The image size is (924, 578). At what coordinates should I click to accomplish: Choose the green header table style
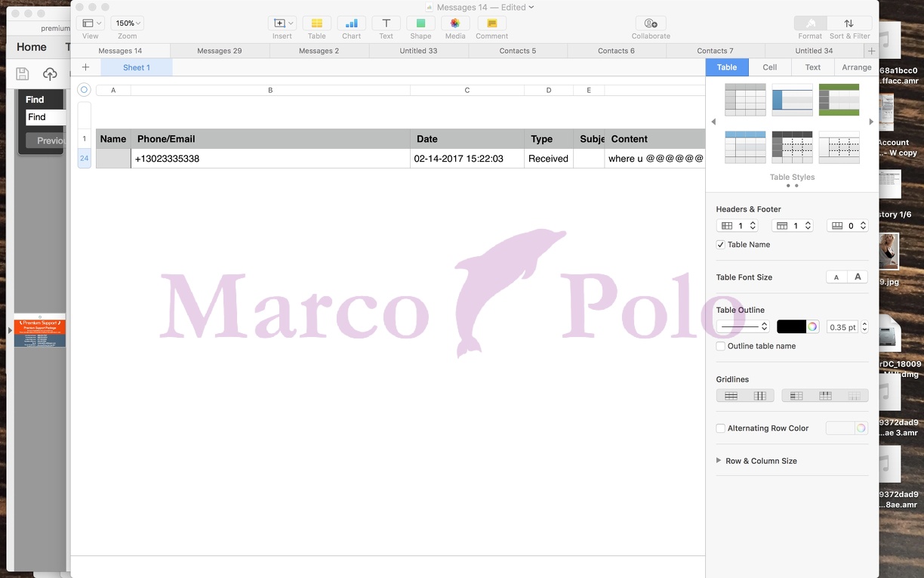839,100
